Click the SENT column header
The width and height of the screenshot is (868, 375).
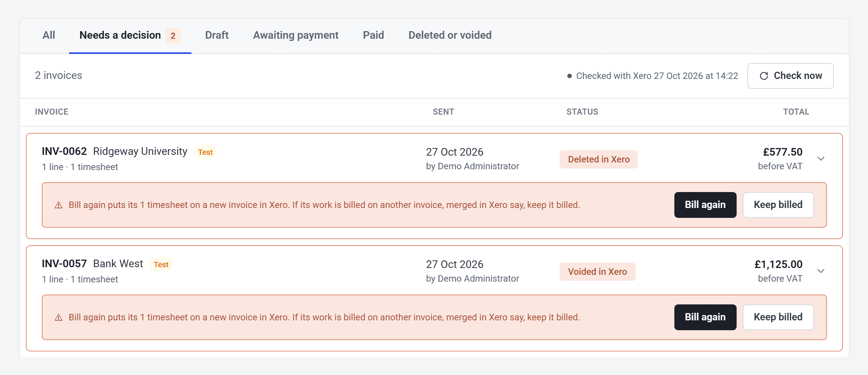(x=443, y=112)
